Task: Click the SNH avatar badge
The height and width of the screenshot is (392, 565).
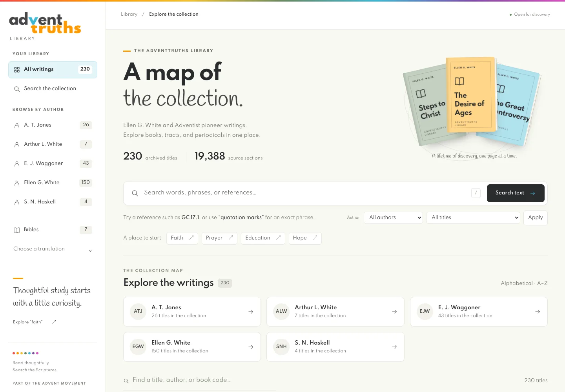Action: [281, 347]
